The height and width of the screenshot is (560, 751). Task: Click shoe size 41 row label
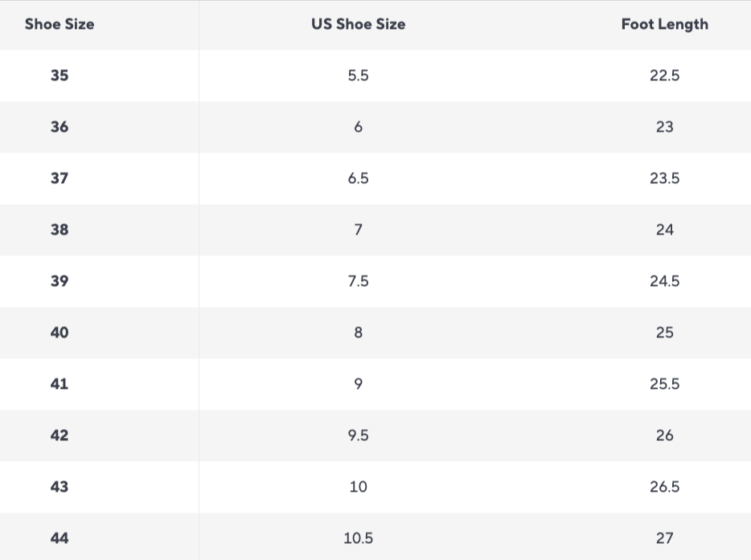pyautogui.click(x=60, y=384)
